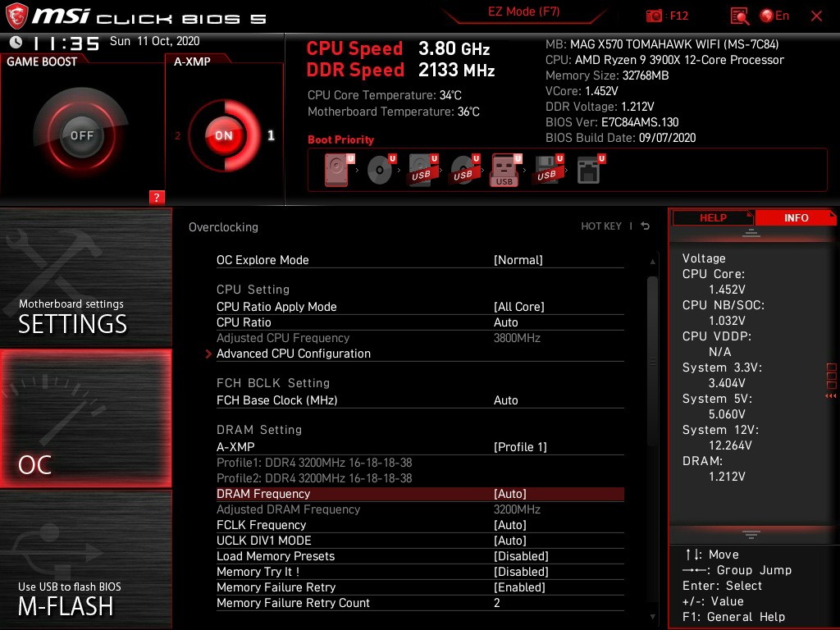Click Adjusted DRAM Frequency 3200MHz value
The image size is (840, 630).
pos(517,509)
